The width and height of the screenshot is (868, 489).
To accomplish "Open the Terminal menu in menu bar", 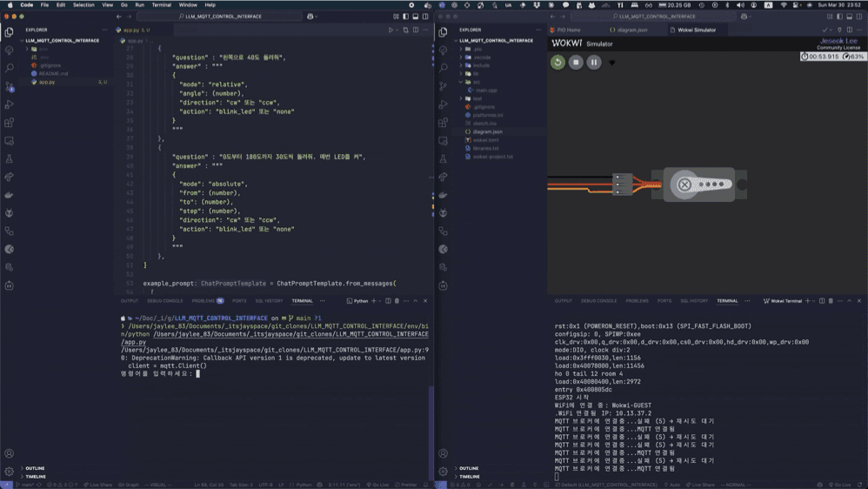I will tap(161, 4).
